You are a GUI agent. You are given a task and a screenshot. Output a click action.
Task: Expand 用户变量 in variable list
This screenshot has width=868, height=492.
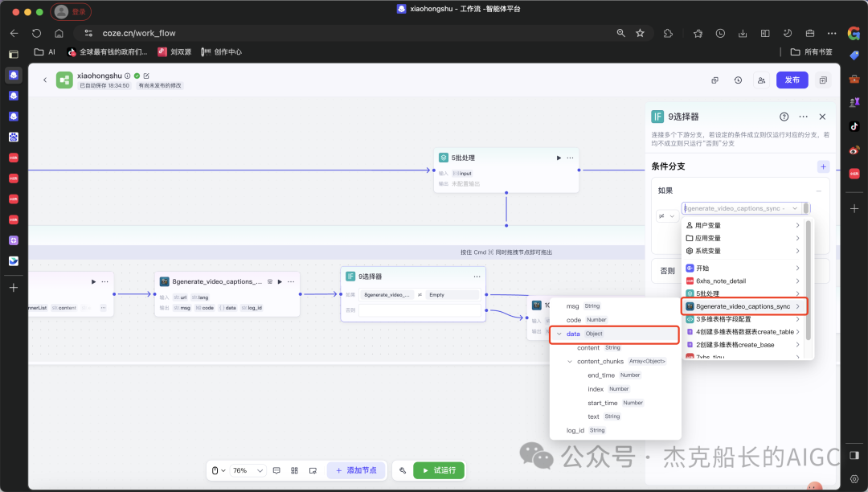pyautogui.click(x=743, y=225)
